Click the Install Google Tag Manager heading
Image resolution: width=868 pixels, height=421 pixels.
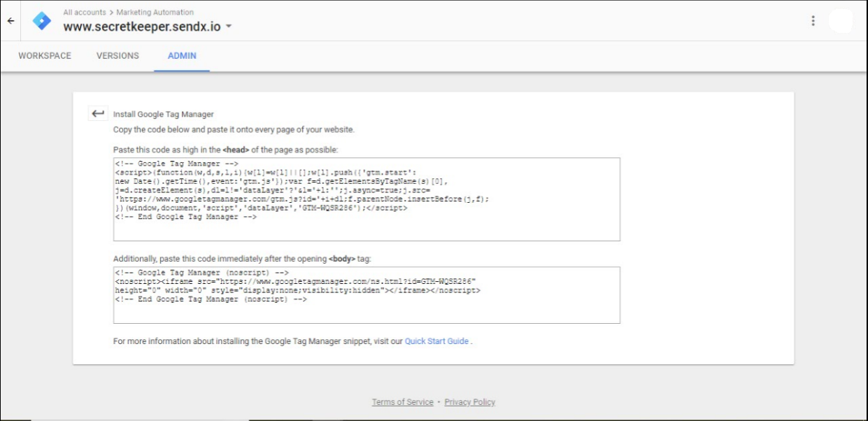164,114
